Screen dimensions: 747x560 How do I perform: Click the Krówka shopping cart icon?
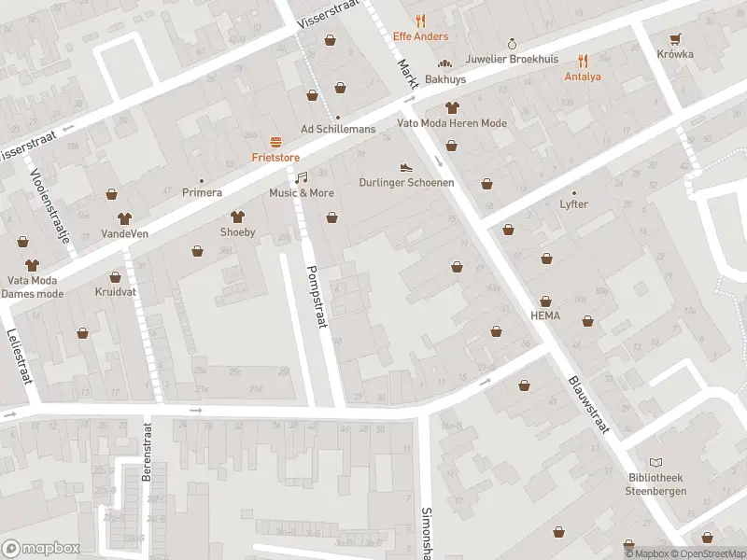tap(675, 39)
